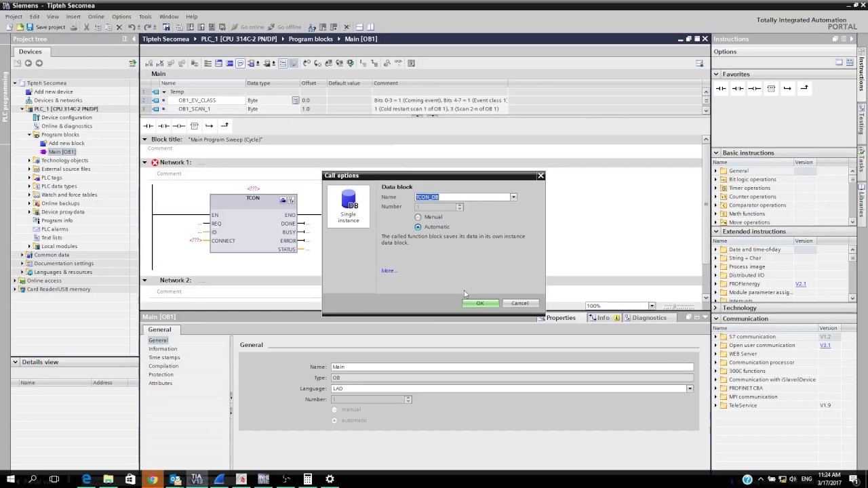
Task: Collapse the Network 2 triangle
Action: [x=144, y=280]
